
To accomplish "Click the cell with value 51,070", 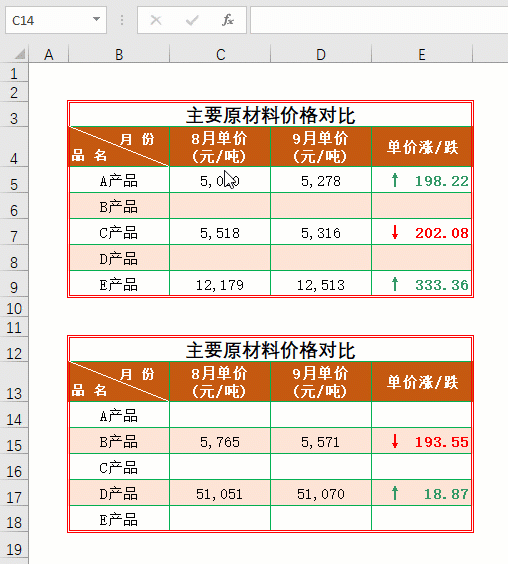I will 321,493.
